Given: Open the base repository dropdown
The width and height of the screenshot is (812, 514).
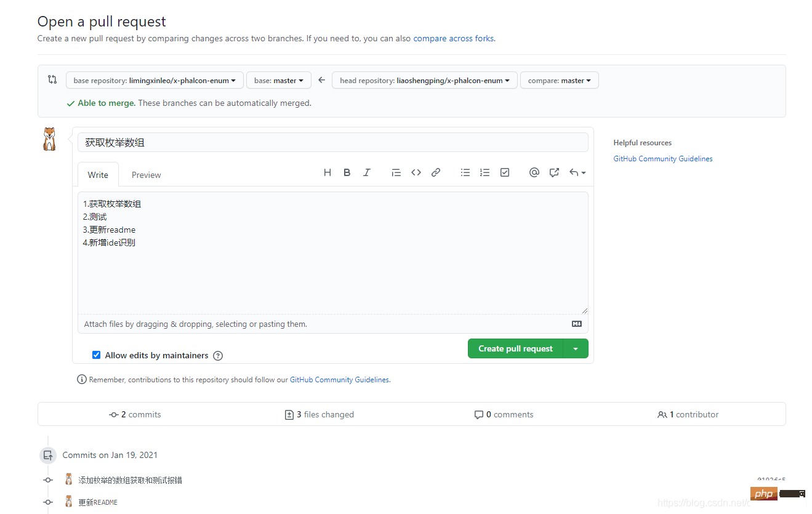Looking at the screenshot, I should pos(155,81).
